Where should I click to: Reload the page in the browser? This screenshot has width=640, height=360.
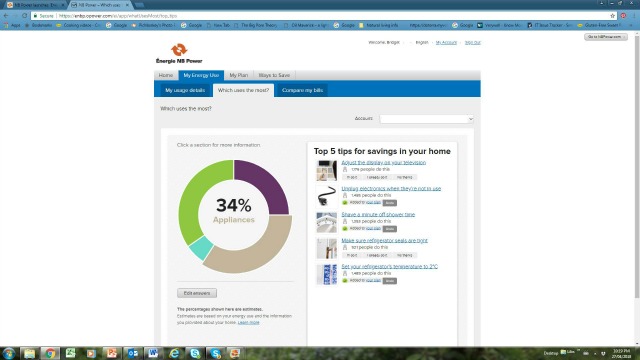pyautogui.click(x=24, y=16)
